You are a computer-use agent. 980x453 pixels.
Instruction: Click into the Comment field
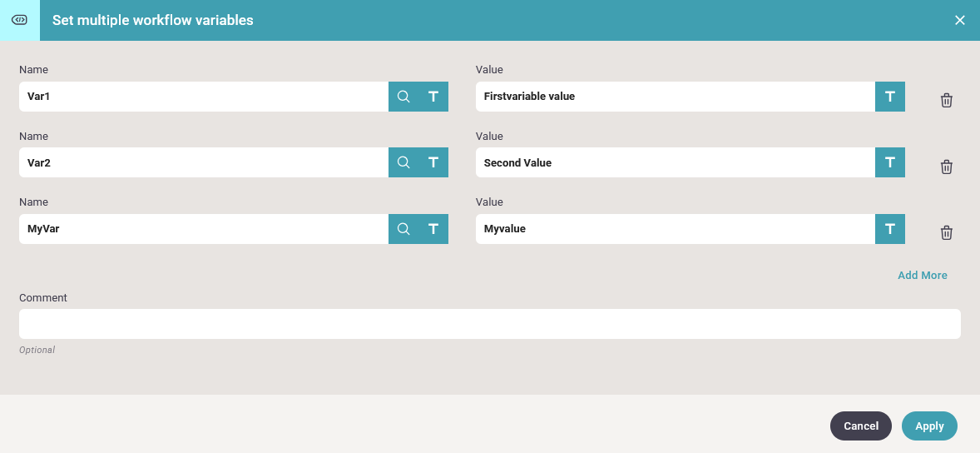pyautogui.click(x=489, y=324)
